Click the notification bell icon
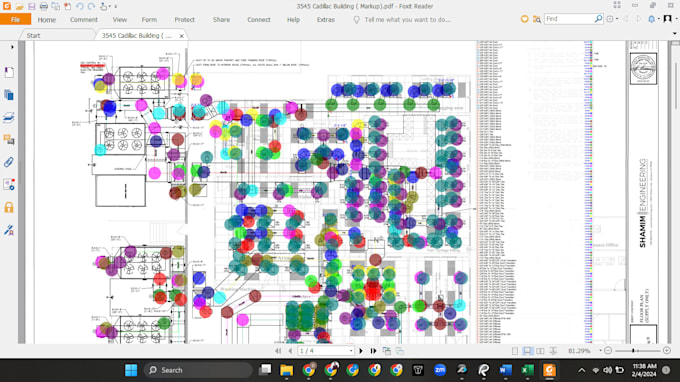This screenshot has width=680, height=382. pyautogui.click(x=652, y=19)
